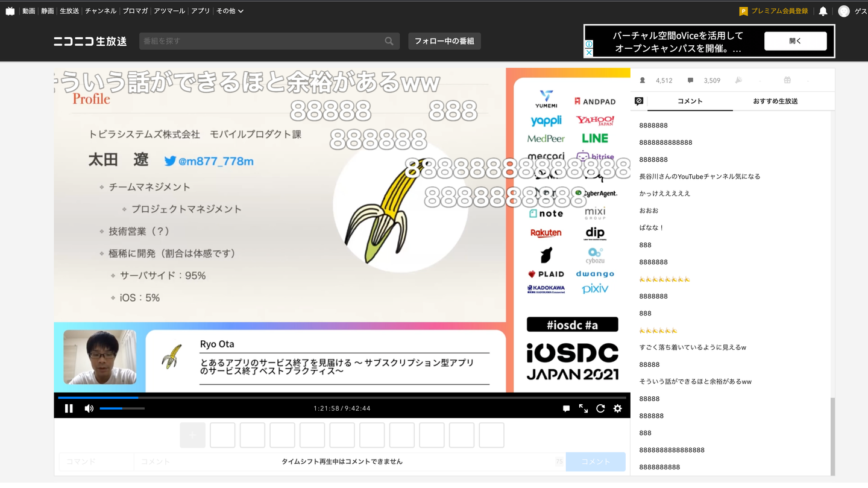
Task: Click the timeshift notice タイムシフト再生中はコメントできません
Action: tap(342, 461)
